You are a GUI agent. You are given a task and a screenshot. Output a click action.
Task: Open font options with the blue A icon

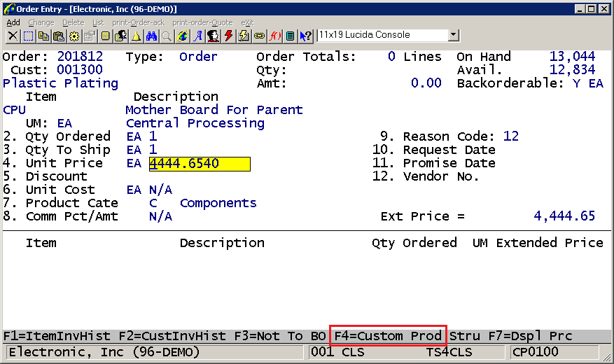pyautogui.click(x=197, y=36)
